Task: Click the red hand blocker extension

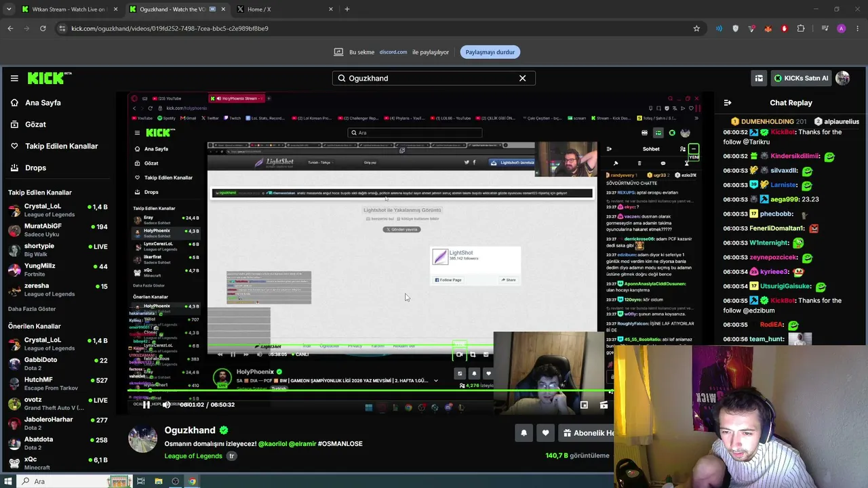Action: tap(785, 28)
